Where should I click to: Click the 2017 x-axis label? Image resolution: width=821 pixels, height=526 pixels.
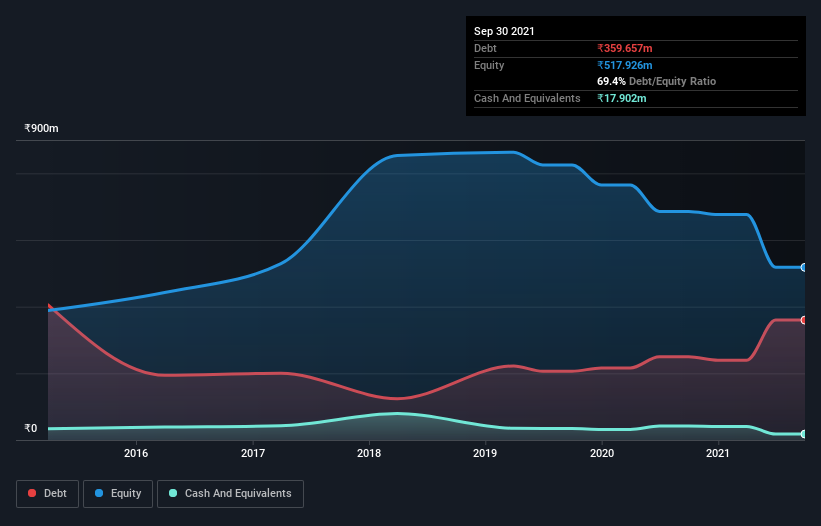[x=253, y=453]
